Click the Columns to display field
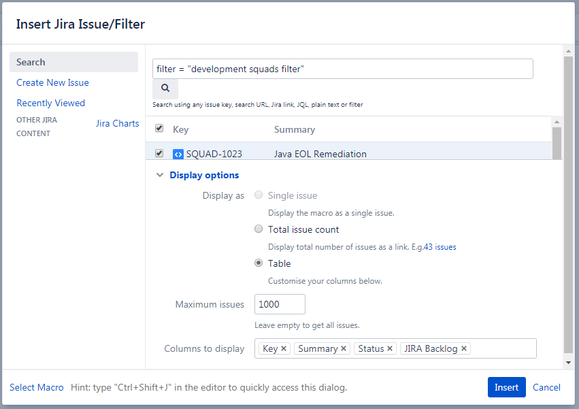This screenshot has width=579, height=409. coord(395,348)
